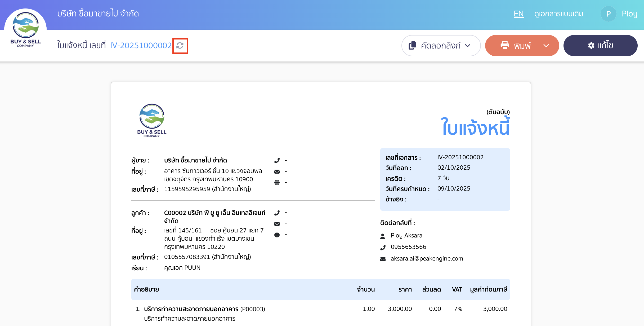Image resolution: width=644 pixels, height=326 pixels.
Task: Click the copy icon in คัดลอกลิงก์ button
Action: pyautogui.click(x=412, y=45)
